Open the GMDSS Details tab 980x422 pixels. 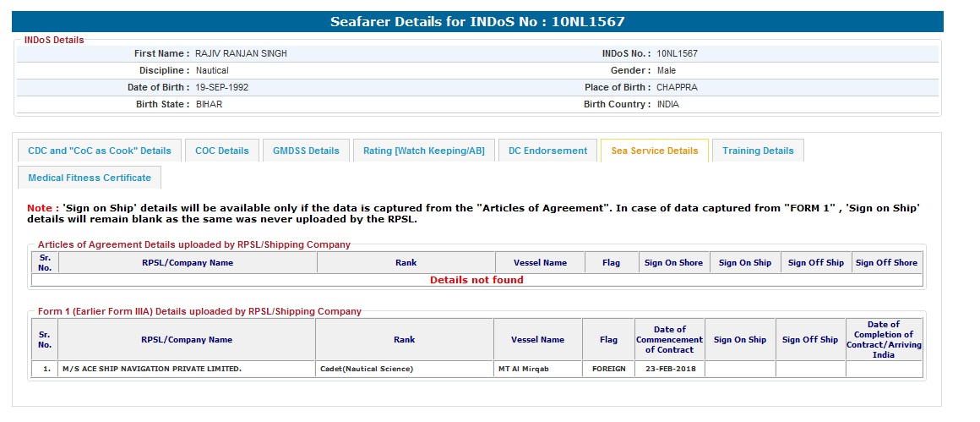point(306,151)
